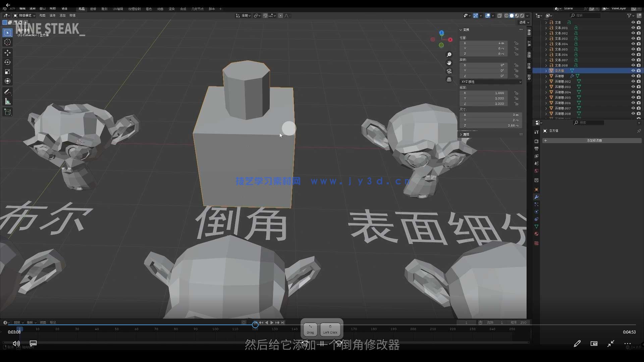
Task: Enable proportional editing in the header
Action: pos(281,15)
